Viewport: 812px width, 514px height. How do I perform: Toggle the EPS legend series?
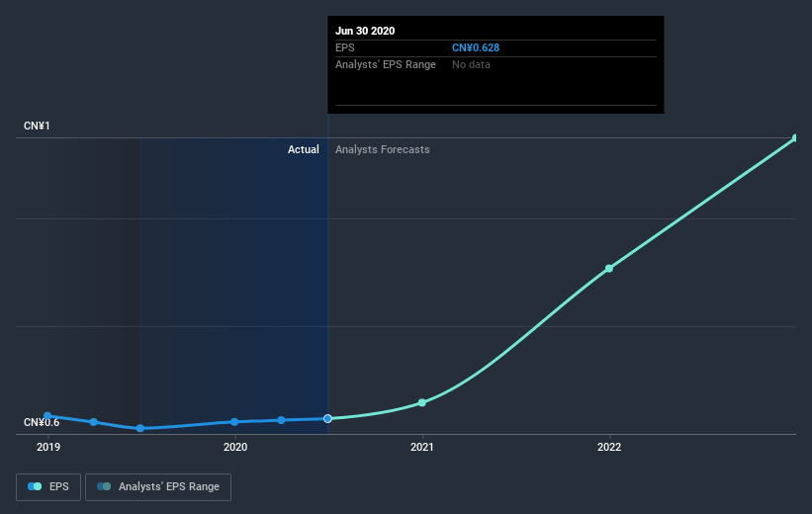[x=48, y=487]
